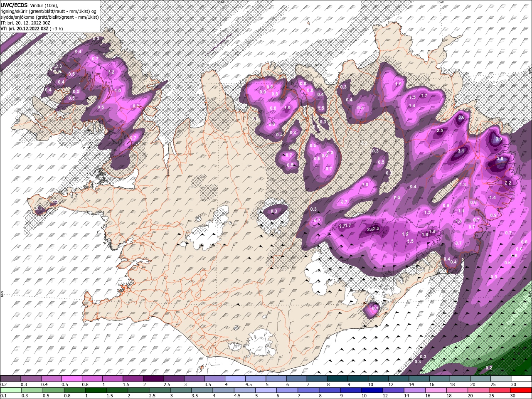Screen dimensions: 532x399
Task: Pick the bright pink 0.5 snow legend swatch
Action: 71,379
